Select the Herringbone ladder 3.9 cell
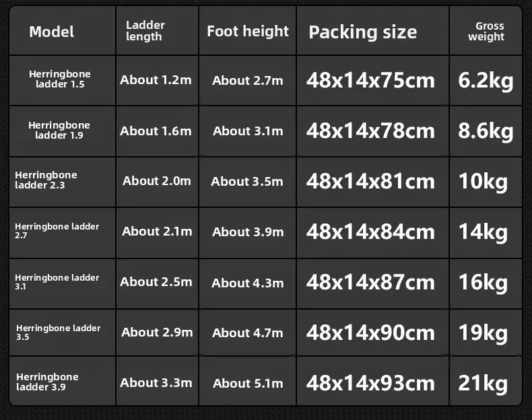Screen dimensions: 532x420 click(x=63, y=381)
